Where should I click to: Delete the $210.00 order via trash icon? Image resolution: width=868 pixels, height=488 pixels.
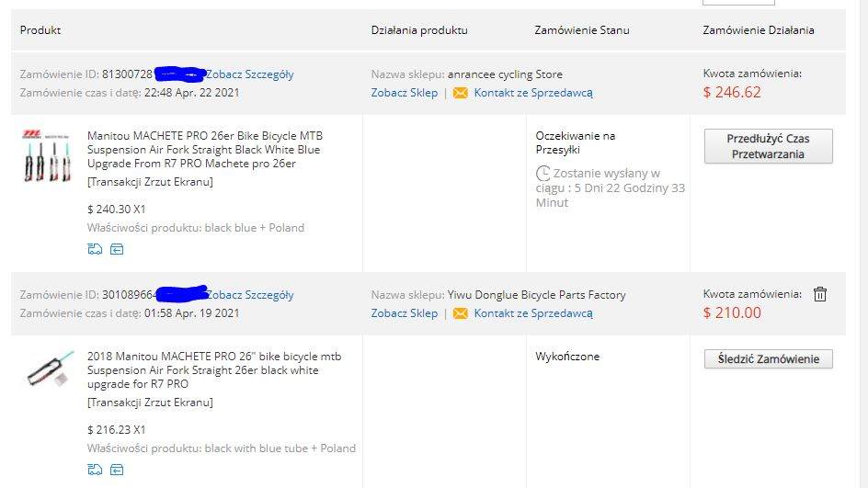(x=820, y=294)
